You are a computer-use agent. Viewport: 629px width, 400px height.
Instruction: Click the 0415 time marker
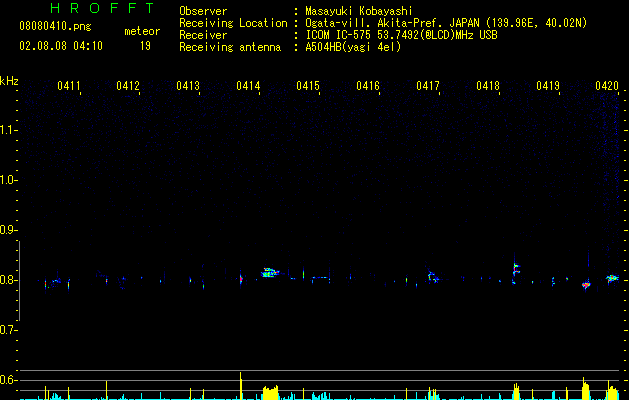(x=308, y=86)
